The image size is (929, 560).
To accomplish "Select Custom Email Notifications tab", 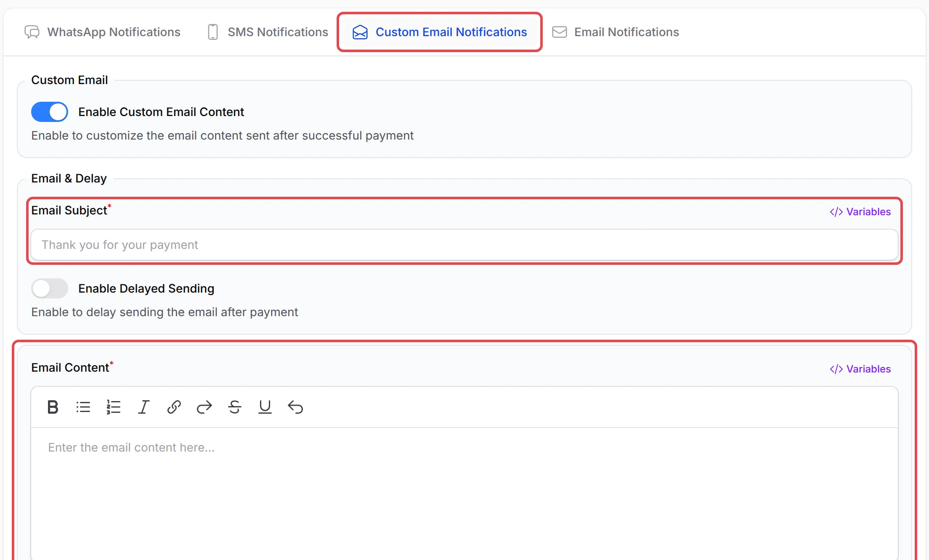I will click(440, 32).
